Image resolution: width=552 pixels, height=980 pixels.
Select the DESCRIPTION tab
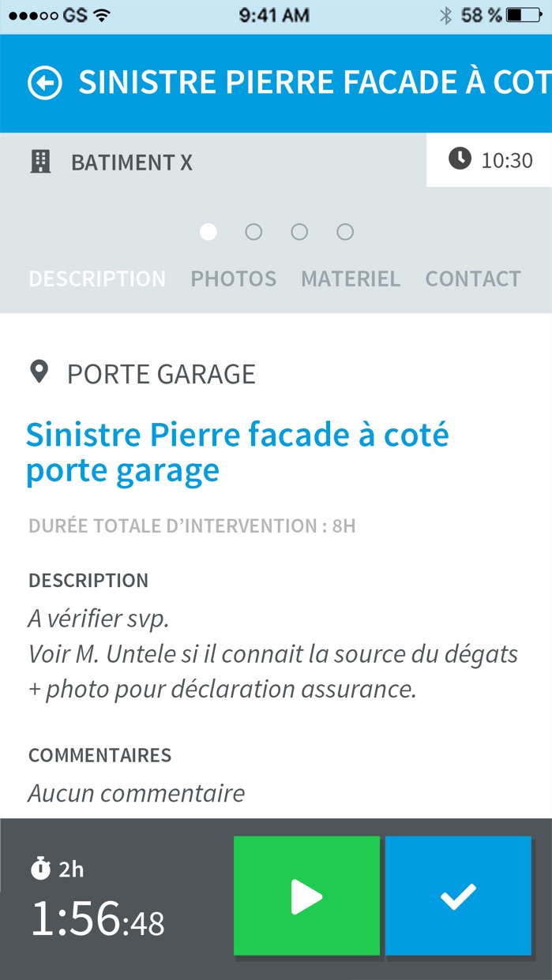(x=97, y=279)
